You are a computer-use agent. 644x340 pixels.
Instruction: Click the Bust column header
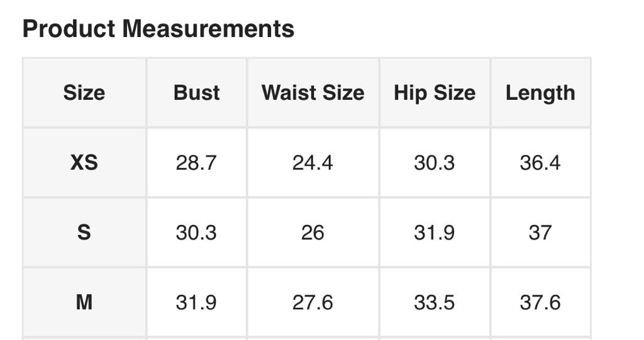tap(196, 93)
